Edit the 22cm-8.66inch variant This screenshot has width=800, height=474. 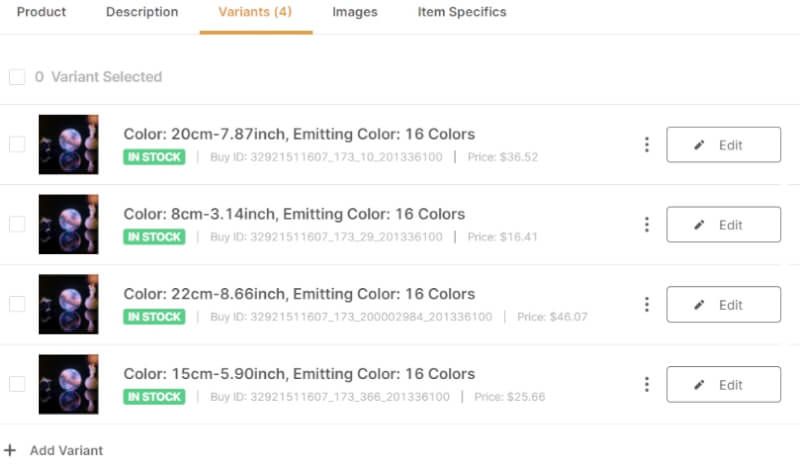point(723,305)
